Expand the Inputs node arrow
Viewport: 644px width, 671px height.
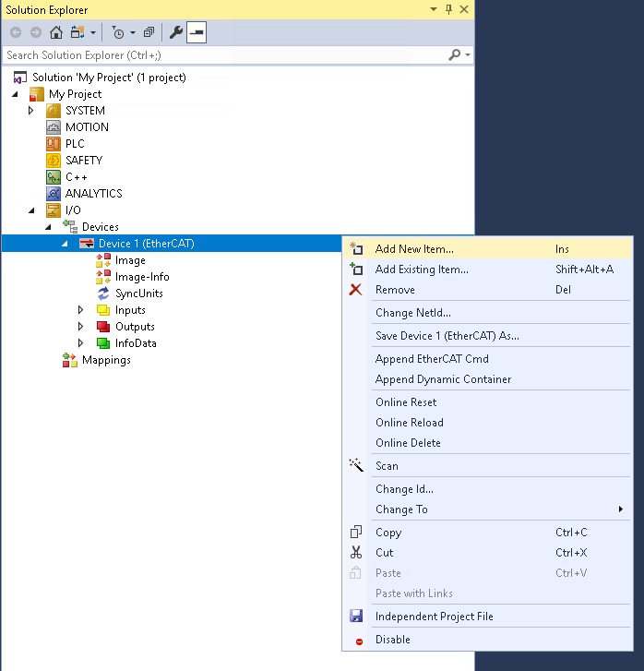(x=81, y=310)
